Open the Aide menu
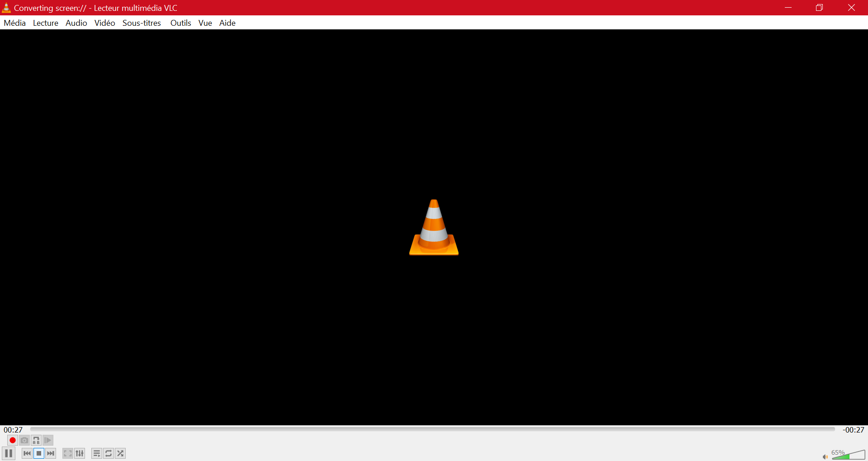Image resolution: width=868 pixels, height=461 pixels. 227,23
